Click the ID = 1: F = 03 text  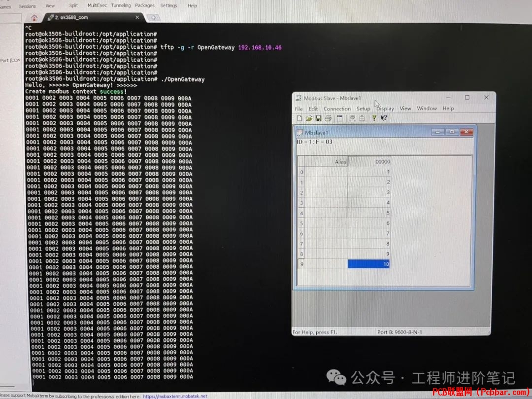[314, 142]
